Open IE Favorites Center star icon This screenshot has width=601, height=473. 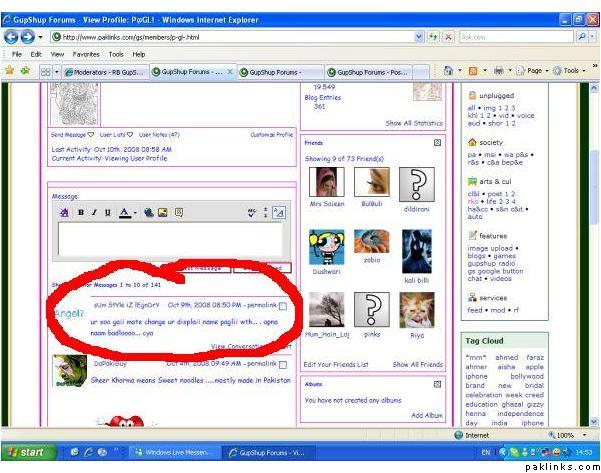[x=9, y=71]
